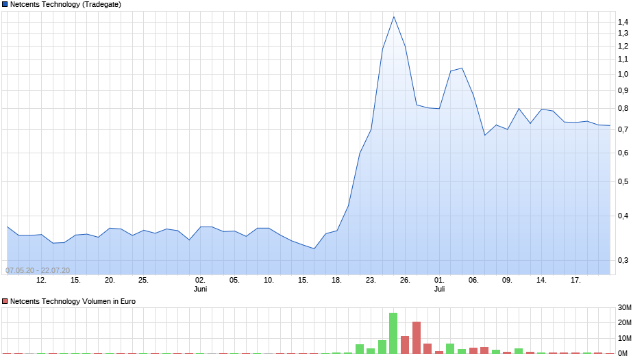Click the '20M' volume axis label
This screenshot has width=644, height=360.
(x=625, y=322)
